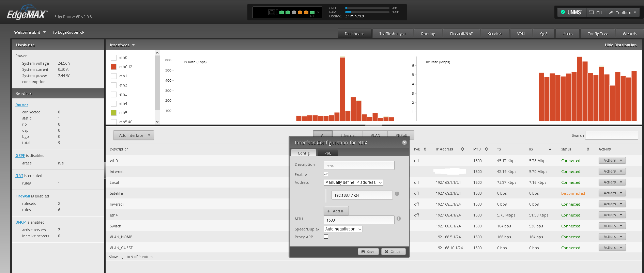This screenshot has width=644, height=273.
Task: Sort by PoE column arrows
Action: [425, 149]
